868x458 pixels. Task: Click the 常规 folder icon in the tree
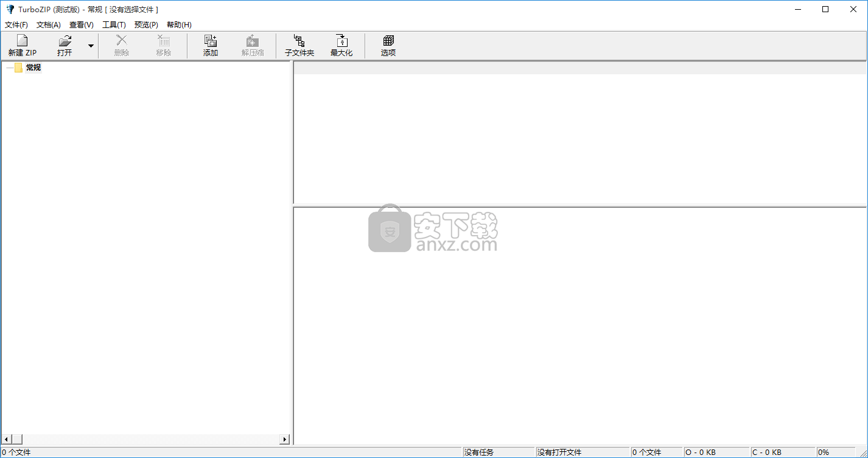[x=18, y=68]
